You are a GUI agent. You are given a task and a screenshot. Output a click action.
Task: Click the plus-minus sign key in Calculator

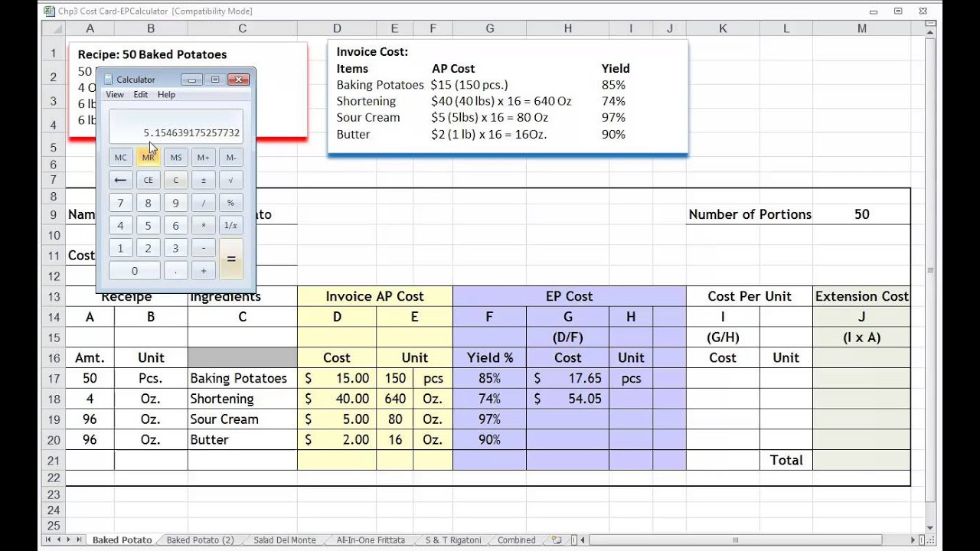(204, 181)
